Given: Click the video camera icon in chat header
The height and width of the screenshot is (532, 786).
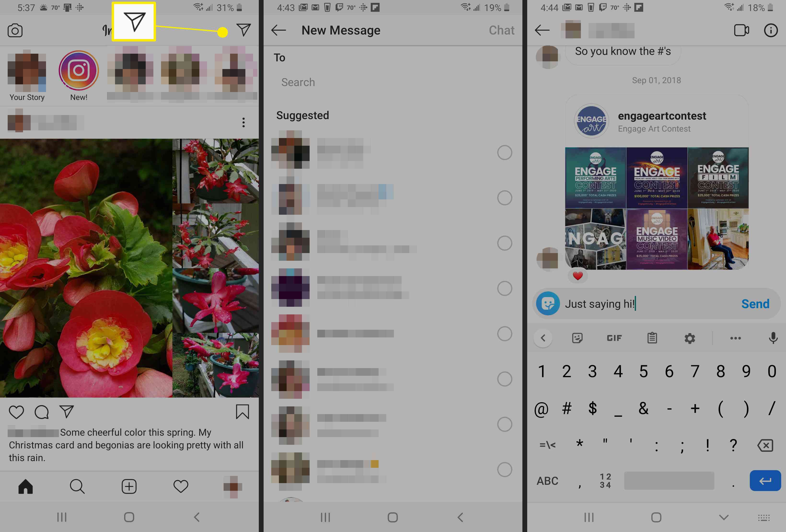Looking at the screenshot, I should tap(741, 30).
